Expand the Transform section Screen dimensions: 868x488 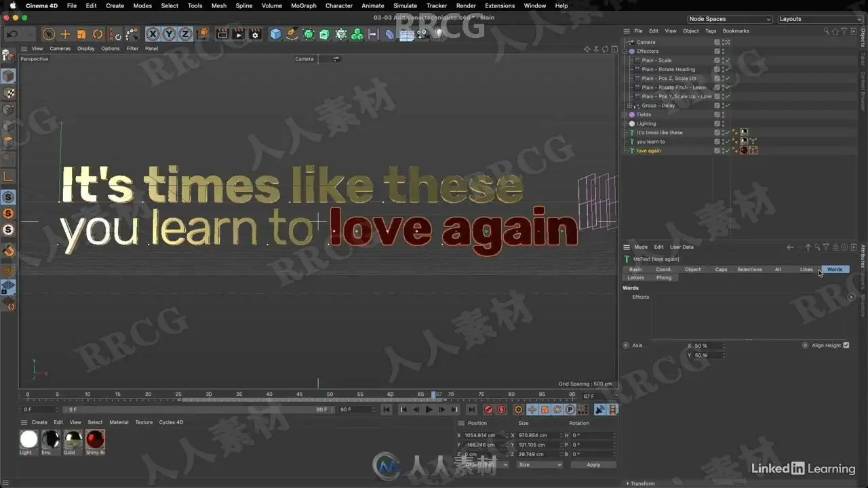(642, 484)
